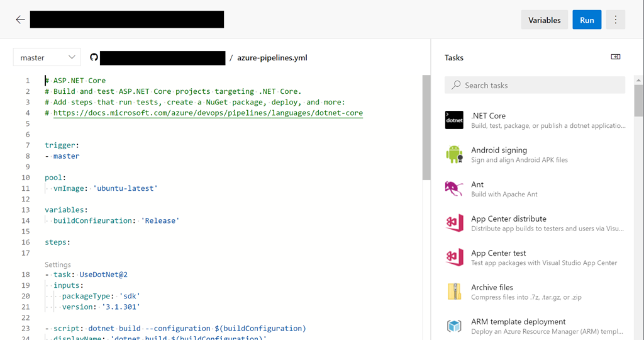Viewport: 644px width, 340px height.
Task: Click the App Center distribute icon
Action: 454,223
